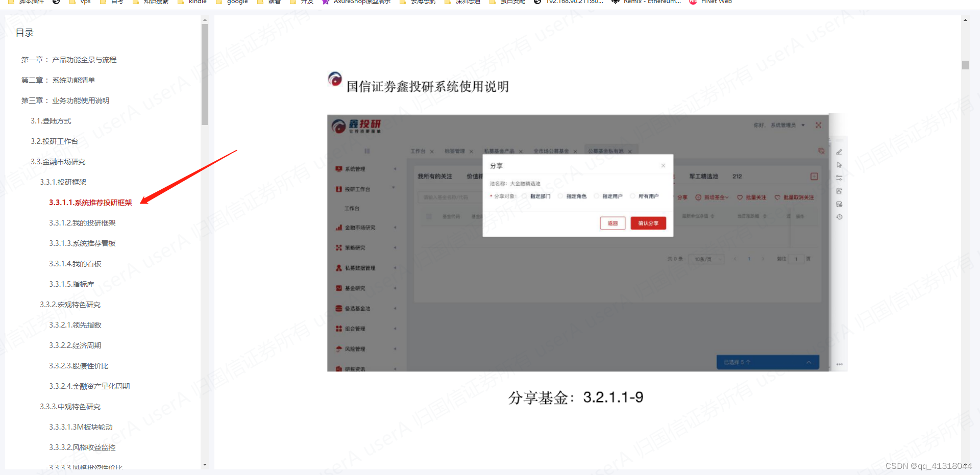Click the 批量关注 button
This screenshot has width=980, height=475.
(751, 197)
